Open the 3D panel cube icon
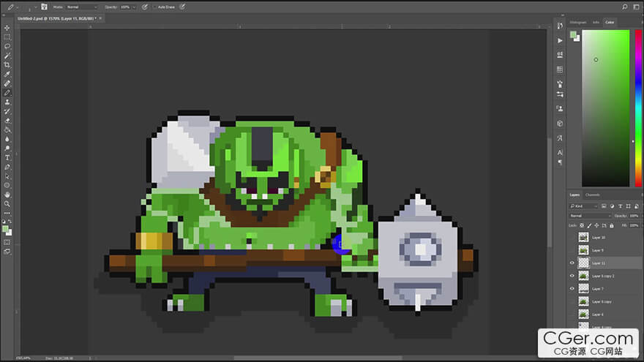The width and height of the screenshot is (644, 362). tap(560, 124)
